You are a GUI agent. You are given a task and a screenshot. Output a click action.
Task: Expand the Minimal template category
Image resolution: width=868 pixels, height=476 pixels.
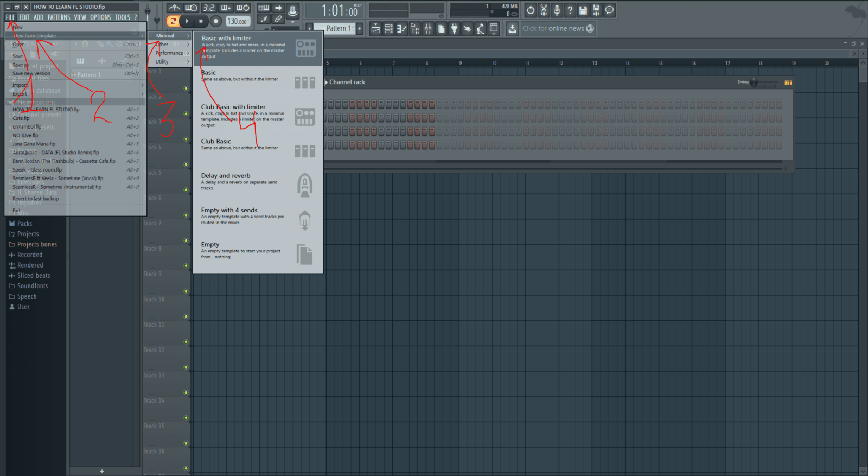(x=170, y=36)
